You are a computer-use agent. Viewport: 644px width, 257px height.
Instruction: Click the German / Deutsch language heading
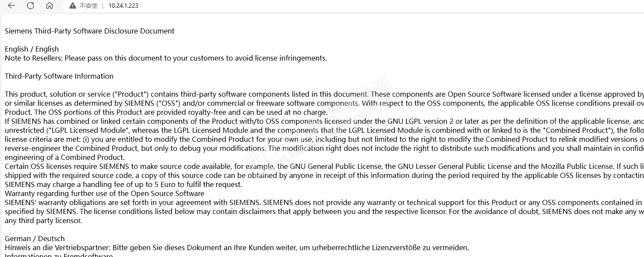pos(34,239)
